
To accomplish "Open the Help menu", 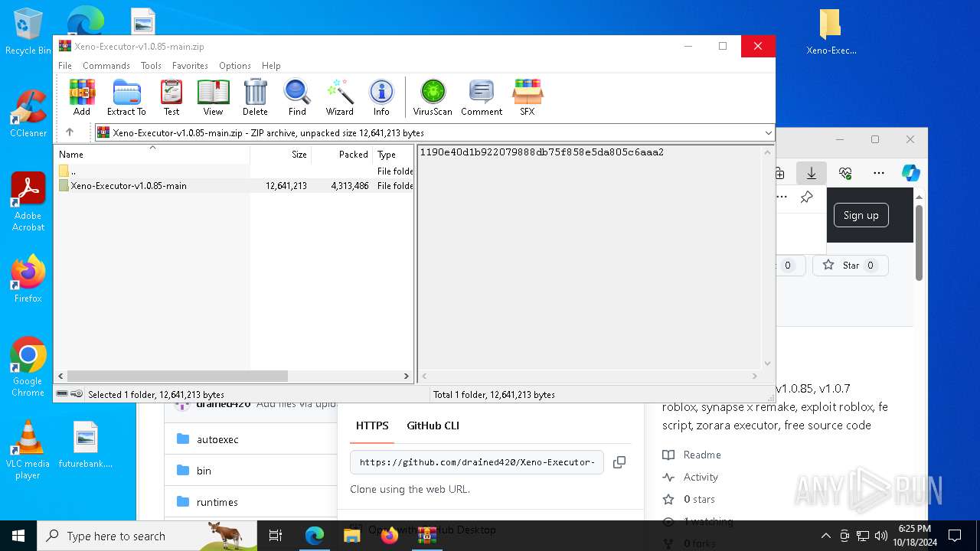I will [x=271, y=66].
